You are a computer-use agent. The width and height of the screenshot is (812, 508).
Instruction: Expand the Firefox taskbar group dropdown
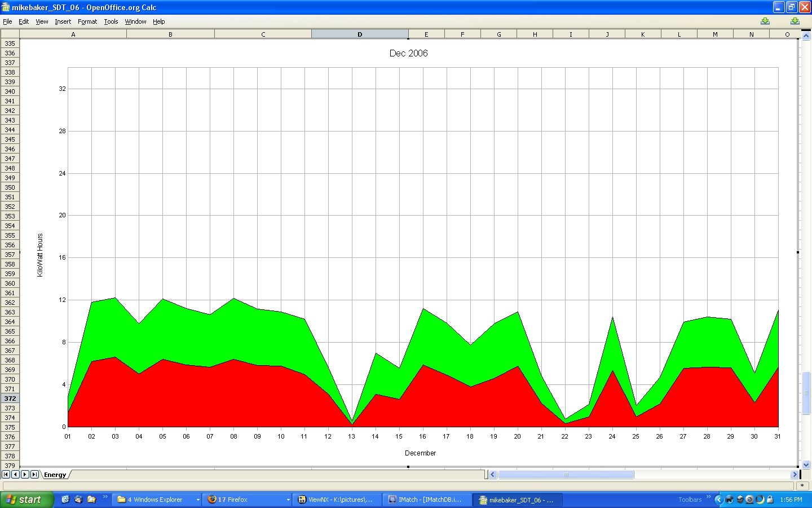coord(288,500)
